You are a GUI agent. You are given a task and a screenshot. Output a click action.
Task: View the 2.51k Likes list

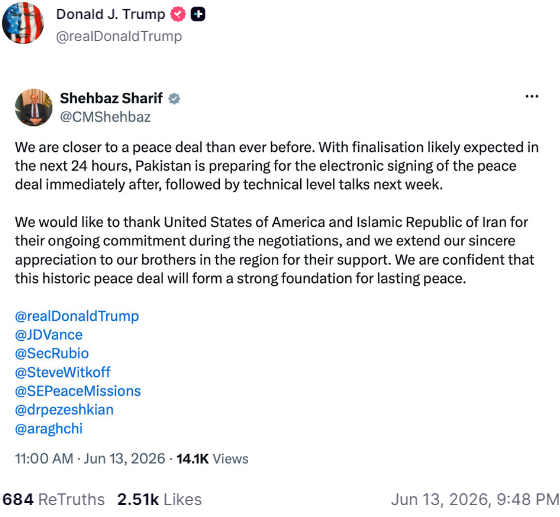[x=159, y=500]
